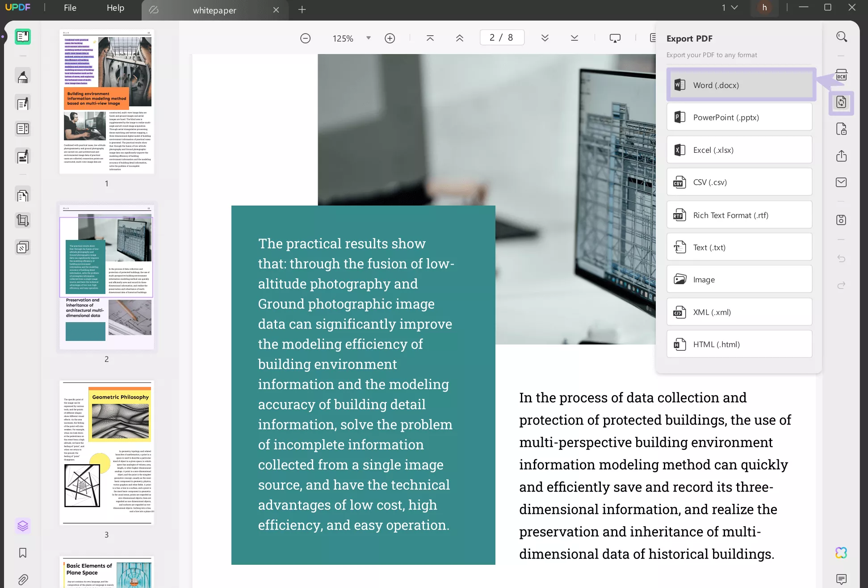Start slideshow presentation mode icon
This screenshot has width=868, height=588.
(615, 38)
